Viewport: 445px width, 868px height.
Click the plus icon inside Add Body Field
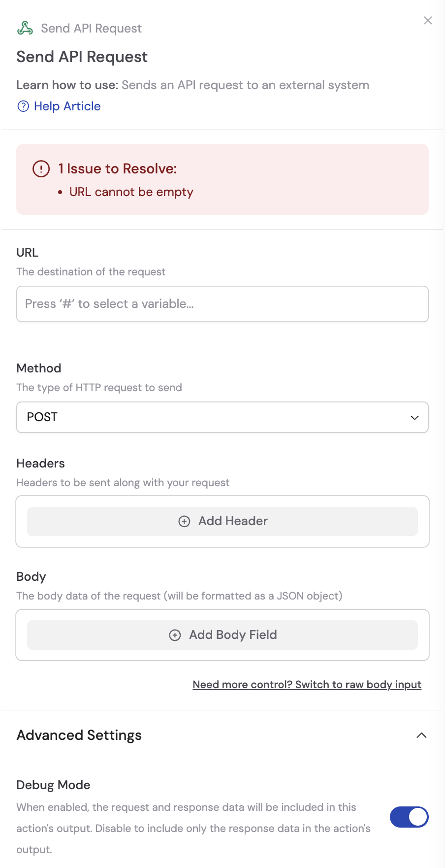[175, 635]
